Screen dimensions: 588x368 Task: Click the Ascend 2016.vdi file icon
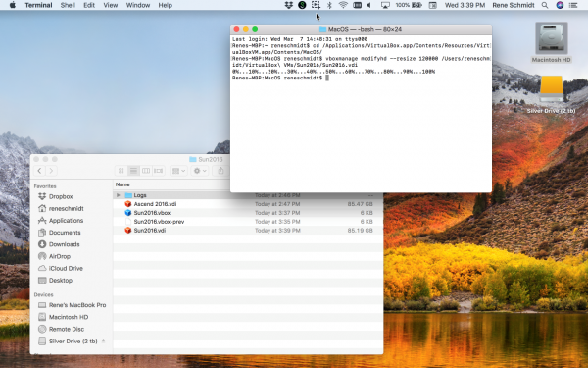pos(127,204)
